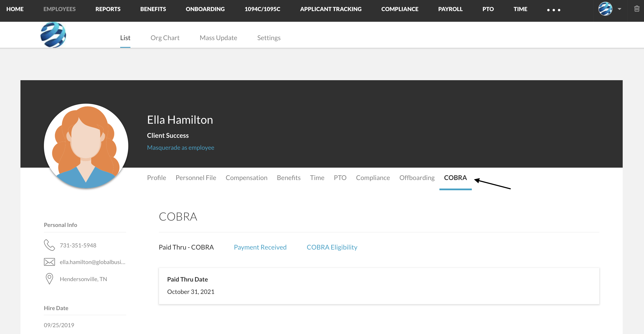The width and height of the screenshot is (644, 334).
Task: Show more navigation items via ellipsis
Action: [x=553, y=10]
